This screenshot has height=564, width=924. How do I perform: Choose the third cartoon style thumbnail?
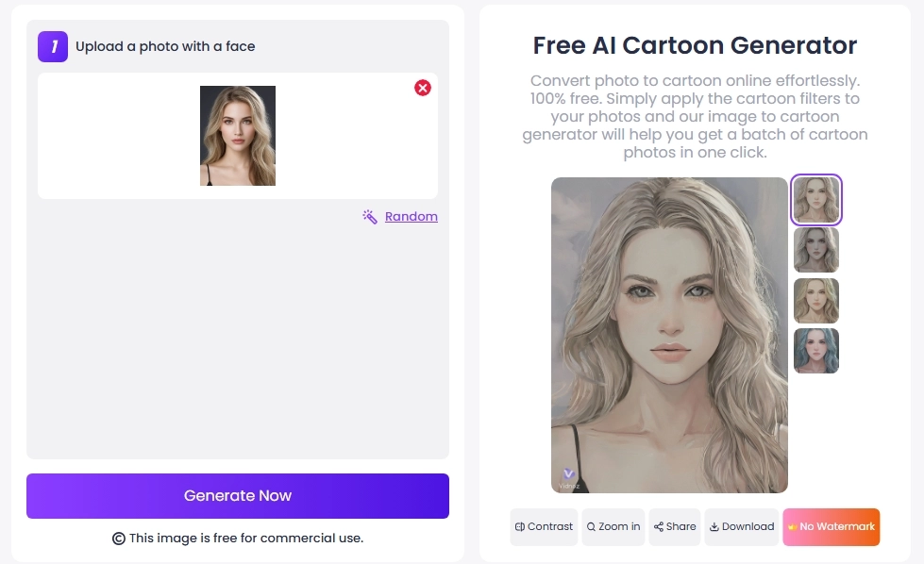816,301
